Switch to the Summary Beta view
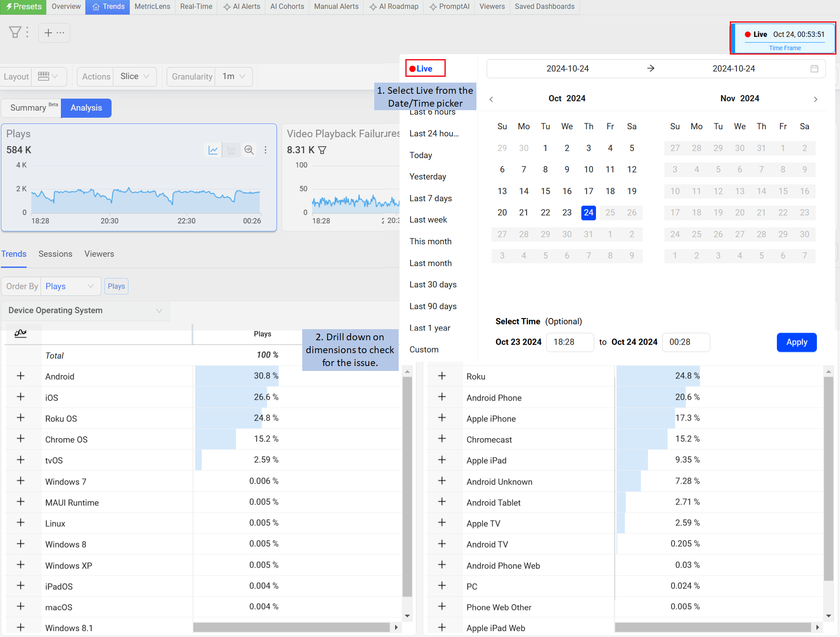840x637 pixels. [32, 108]
